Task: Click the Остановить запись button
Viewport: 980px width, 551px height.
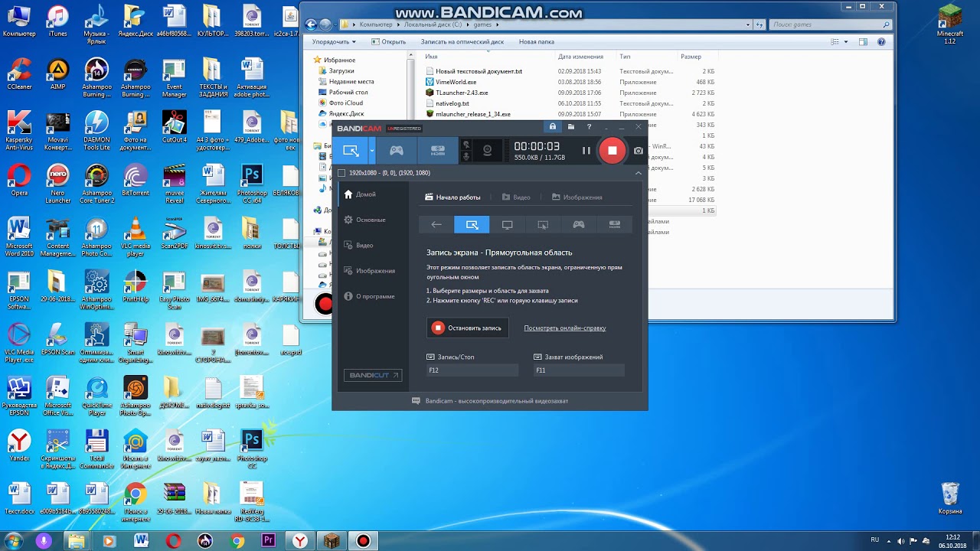Action: click(467, 328)
